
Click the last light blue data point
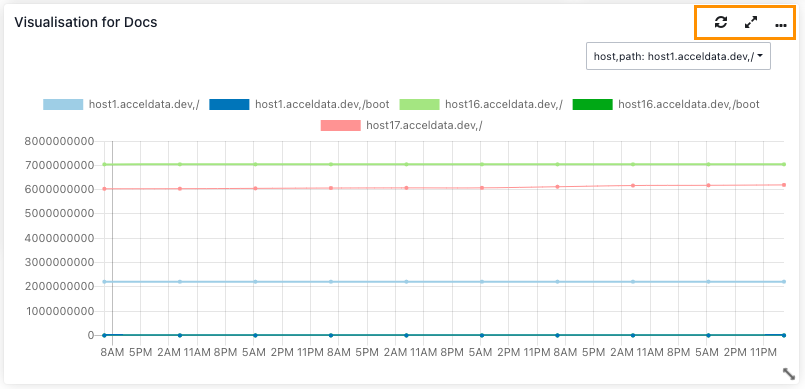(x=784, y=282)
